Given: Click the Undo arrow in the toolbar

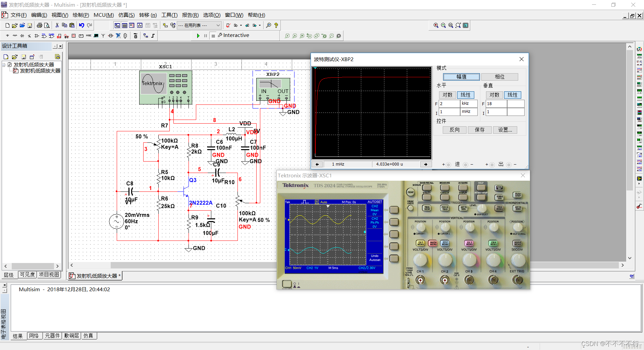Looking at the screenshot, I should click(x=82, y=25).
